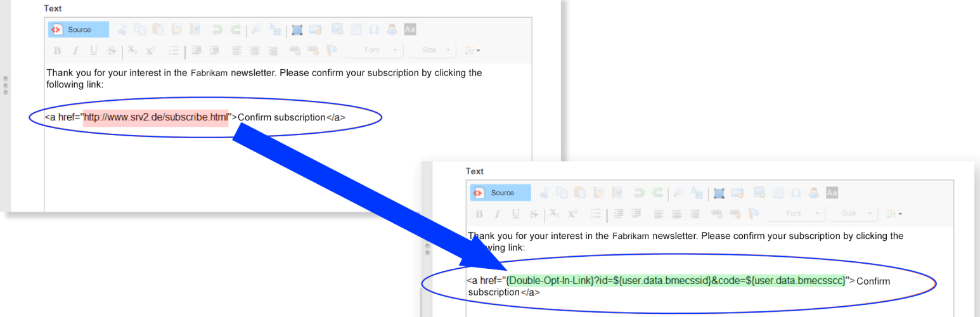980x317 pixels.
Task: Toggle Source mode in the lower editor
Action: [500, 193]
